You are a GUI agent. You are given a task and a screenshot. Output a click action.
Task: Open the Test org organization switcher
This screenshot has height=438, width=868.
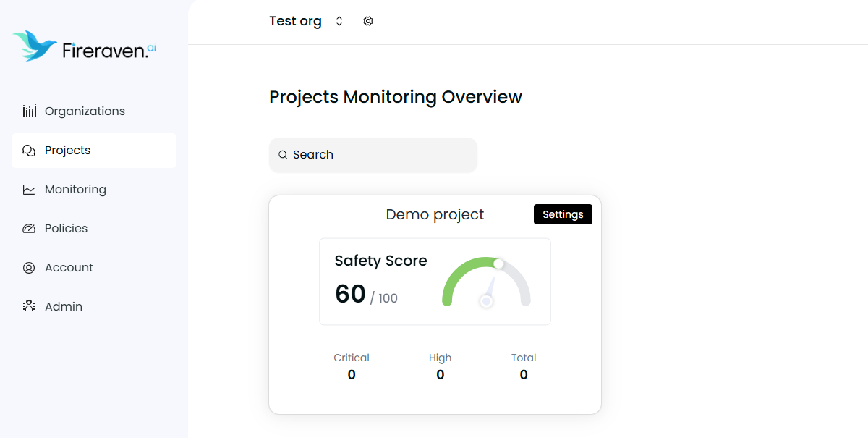point(295,21)
